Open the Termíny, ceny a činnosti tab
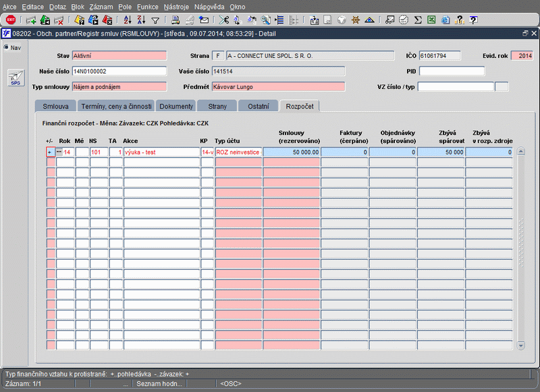 coord(116,107)
